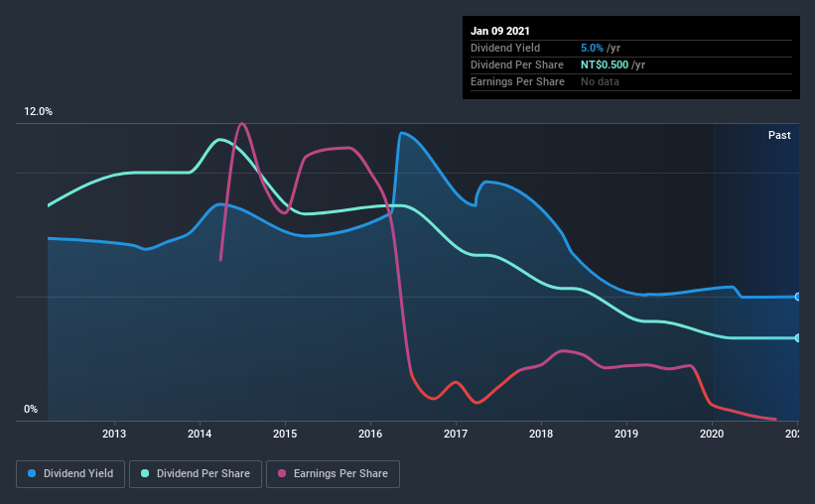
Task: Click the blue Dividend Yield legend dot
Action: (32, 473)
